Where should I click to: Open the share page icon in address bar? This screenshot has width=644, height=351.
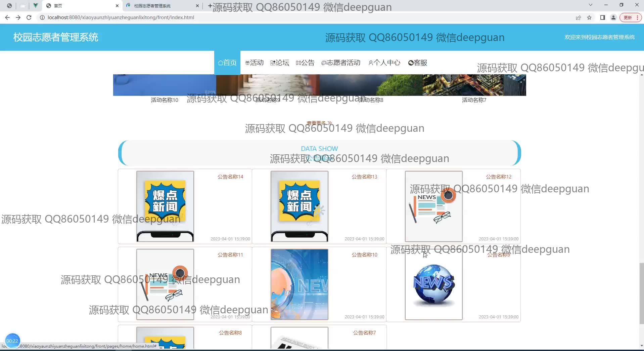(x=579, y=17)
